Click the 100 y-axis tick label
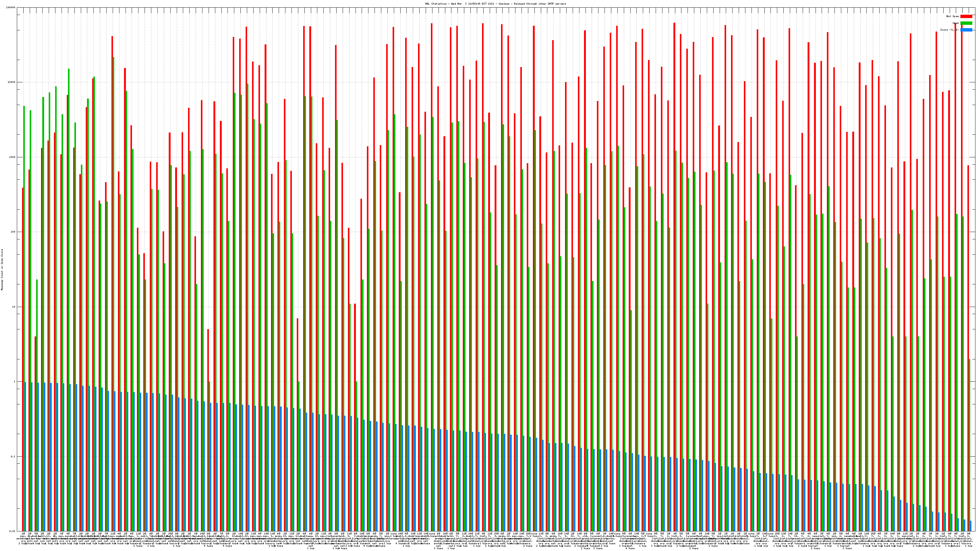The image size is (980, 551). coord(13,232)
